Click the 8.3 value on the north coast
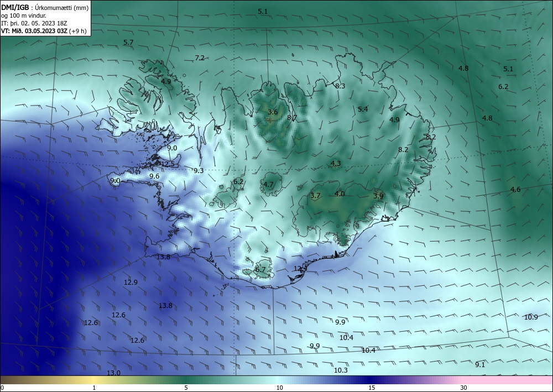Image resolution: width=553 pixels, height=392 pixels. (340, 86)
